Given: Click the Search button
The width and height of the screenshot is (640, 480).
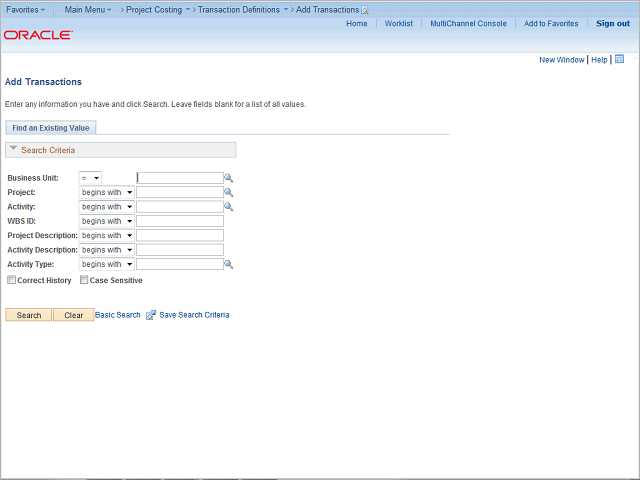Looking at the screenshot, I should (29, 315).
